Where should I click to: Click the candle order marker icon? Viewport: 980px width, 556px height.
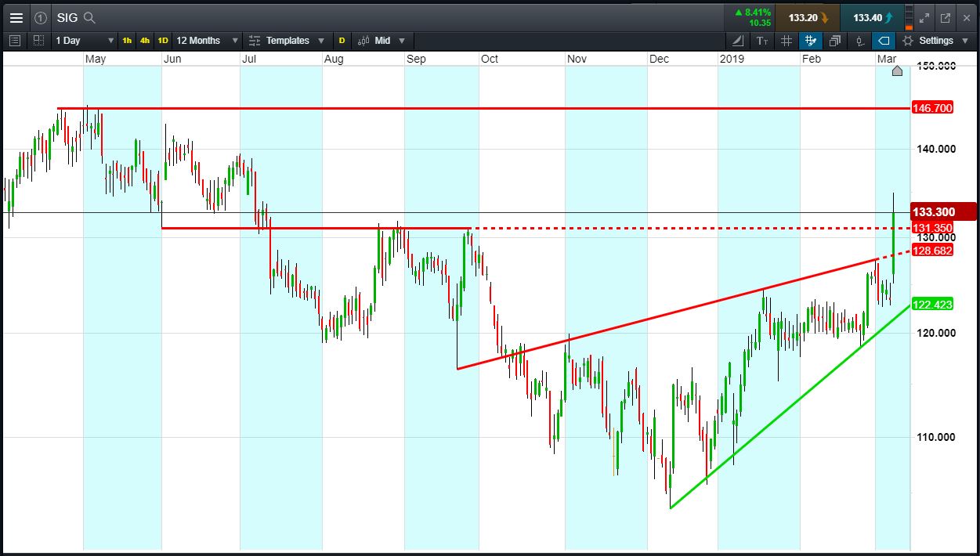click(x=860, y=41)
